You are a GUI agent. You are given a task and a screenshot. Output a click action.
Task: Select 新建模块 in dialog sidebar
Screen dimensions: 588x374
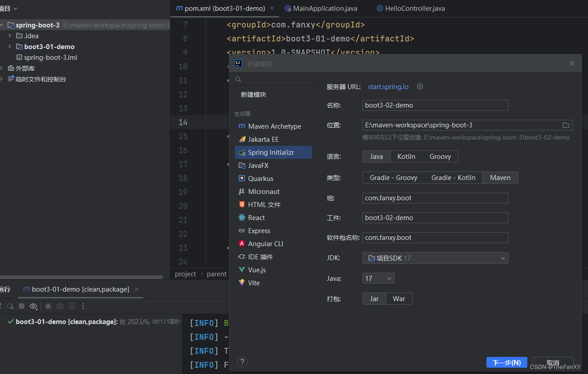coord(254,95)
